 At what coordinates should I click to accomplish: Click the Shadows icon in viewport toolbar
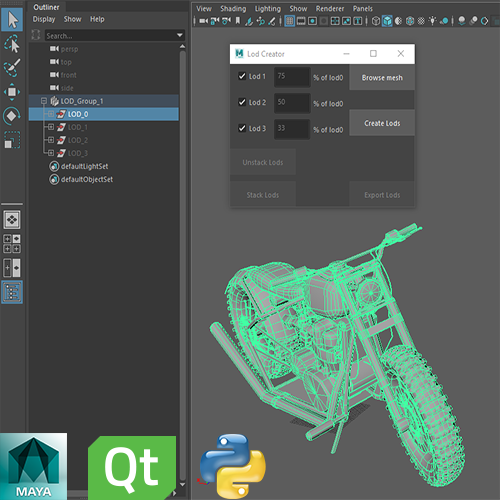point(444,21)
